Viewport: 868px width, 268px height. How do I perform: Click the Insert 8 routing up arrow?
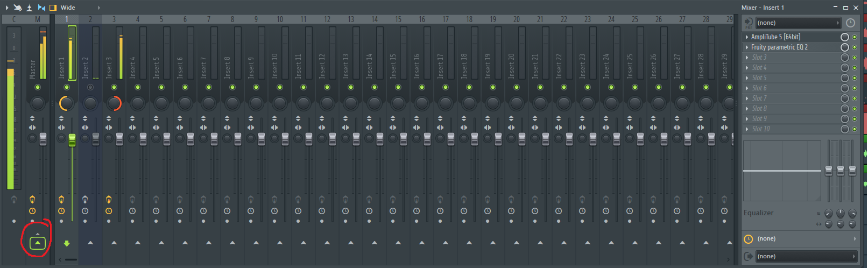point(232,243)
